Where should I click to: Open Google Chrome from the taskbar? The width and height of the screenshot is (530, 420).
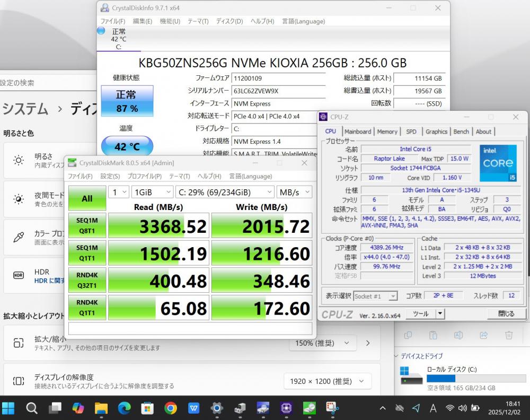pos(170,408)
